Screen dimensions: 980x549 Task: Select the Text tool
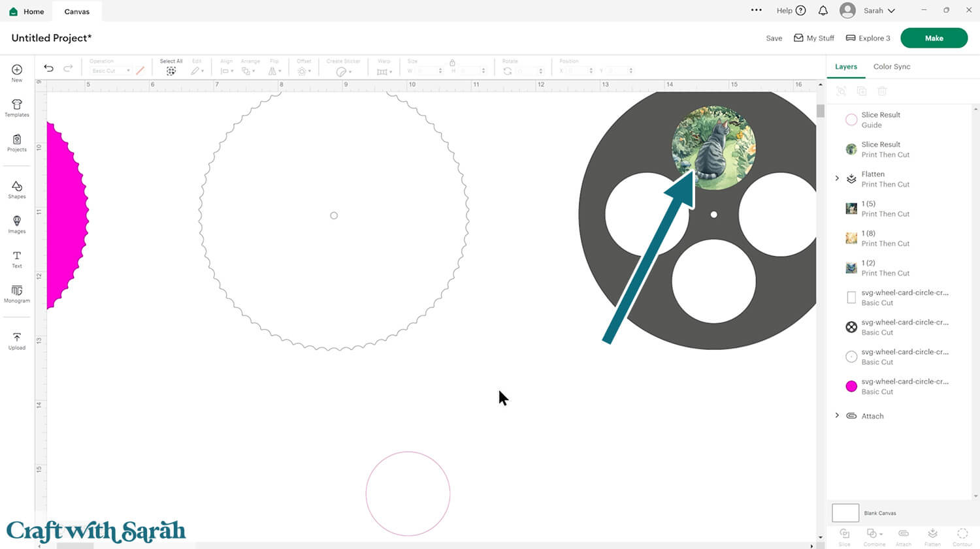point(17,255)
